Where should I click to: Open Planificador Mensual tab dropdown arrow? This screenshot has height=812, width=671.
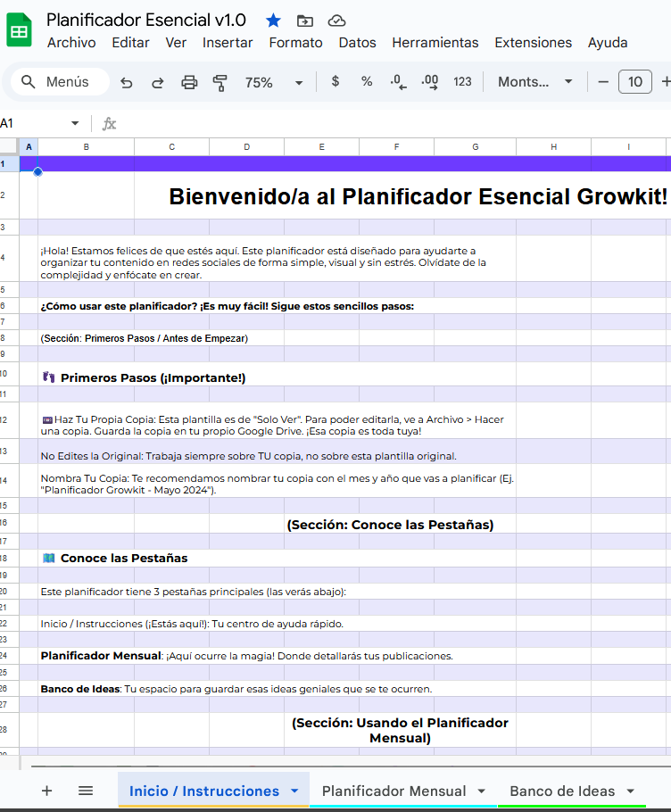point(482,791)
